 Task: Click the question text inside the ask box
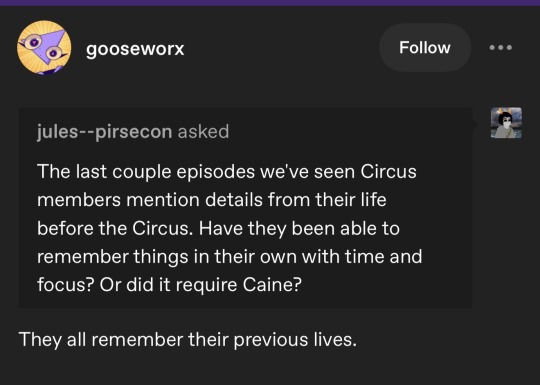coord(229,228)
